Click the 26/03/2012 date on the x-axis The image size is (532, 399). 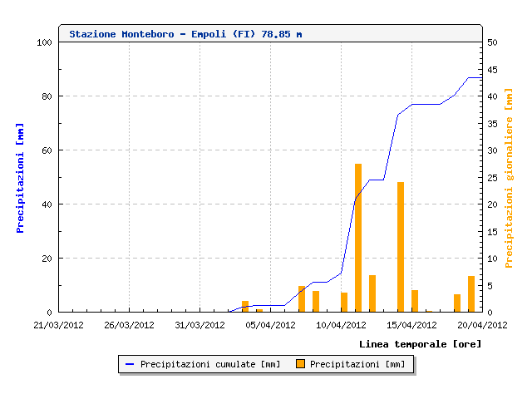point(130,325)
